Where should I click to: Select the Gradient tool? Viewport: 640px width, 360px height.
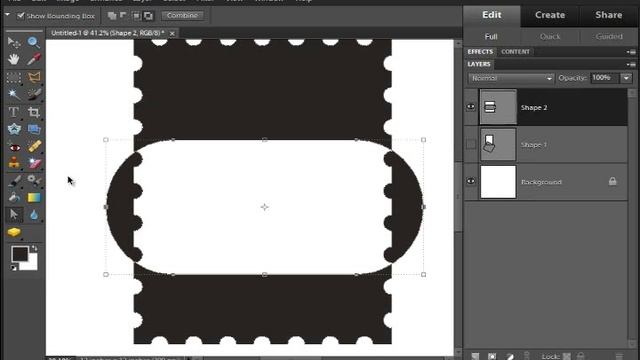tap(34, 198)
